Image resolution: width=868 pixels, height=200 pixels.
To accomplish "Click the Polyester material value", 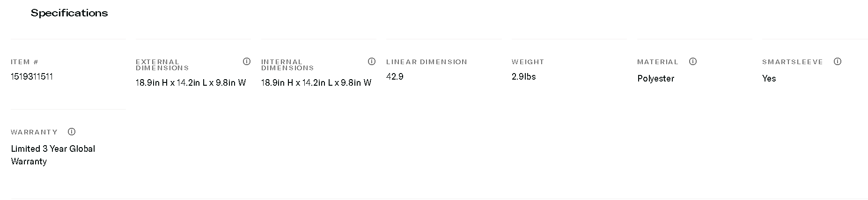I will 655,79.
